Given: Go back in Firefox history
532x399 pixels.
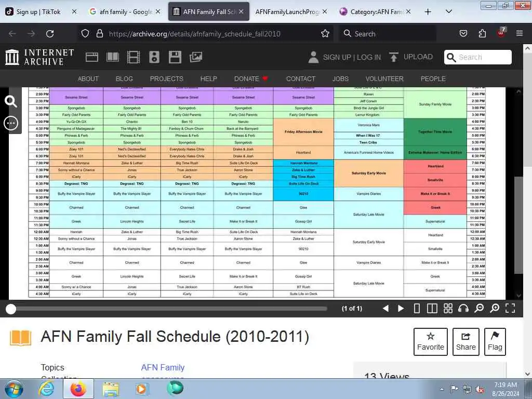Looking at the screenshot, I should [x=12, y=34].
